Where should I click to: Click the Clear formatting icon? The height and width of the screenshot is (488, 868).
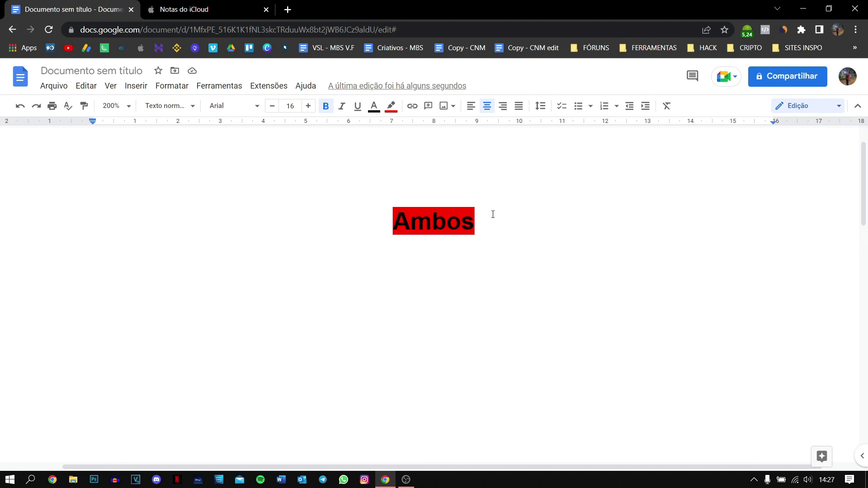click(666, 106)
